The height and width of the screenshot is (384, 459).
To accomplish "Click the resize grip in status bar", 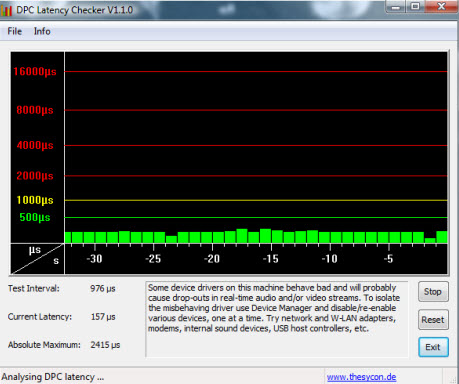I will coord(453,379).
